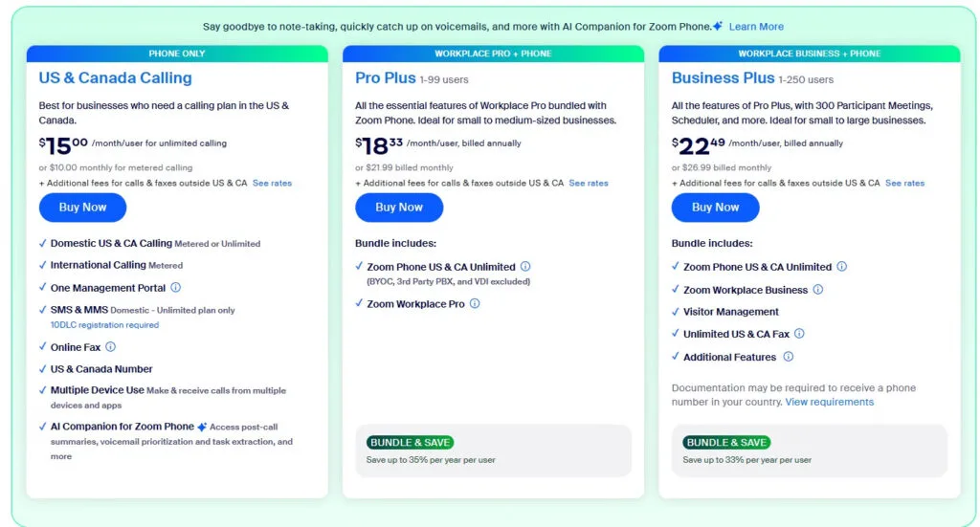
Task: Click info icon next to Zoom Workplace Pro
Action: click(x=475, y=304)
